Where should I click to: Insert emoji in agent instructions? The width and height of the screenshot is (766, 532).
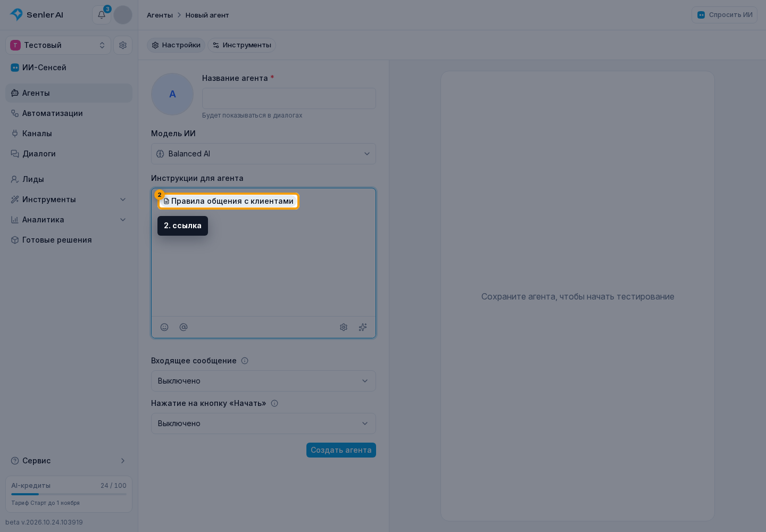164,327
